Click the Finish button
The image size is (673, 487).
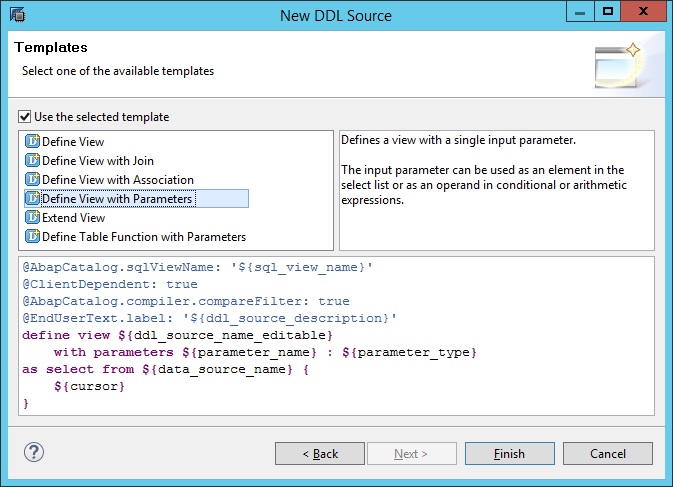click(509, 454)
